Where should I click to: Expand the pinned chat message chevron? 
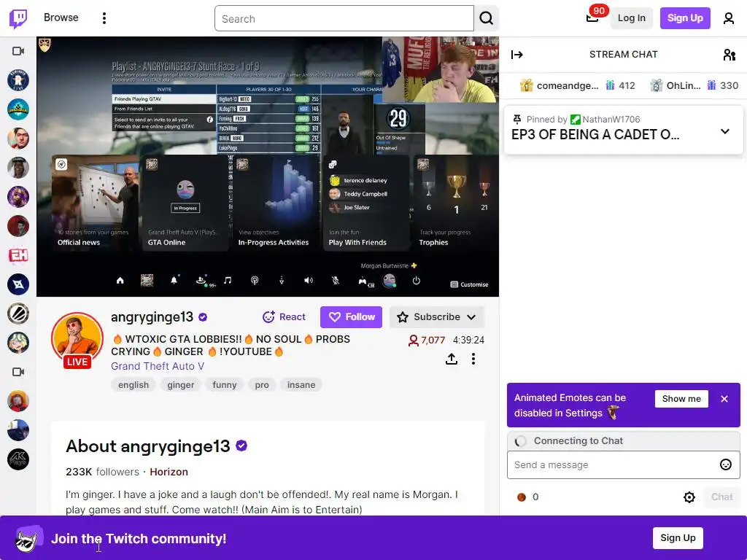[724, 131]
